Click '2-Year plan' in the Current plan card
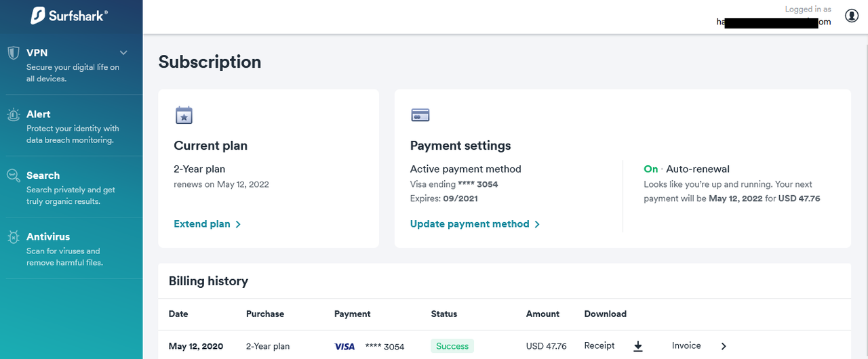868x359 pixels. [199, 169]
